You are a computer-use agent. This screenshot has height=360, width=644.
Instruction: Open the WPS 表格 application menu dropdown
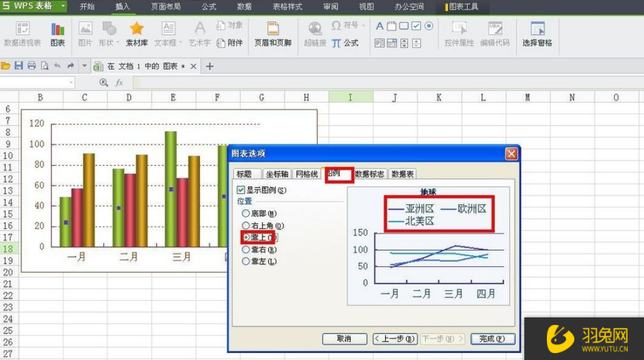63,6
